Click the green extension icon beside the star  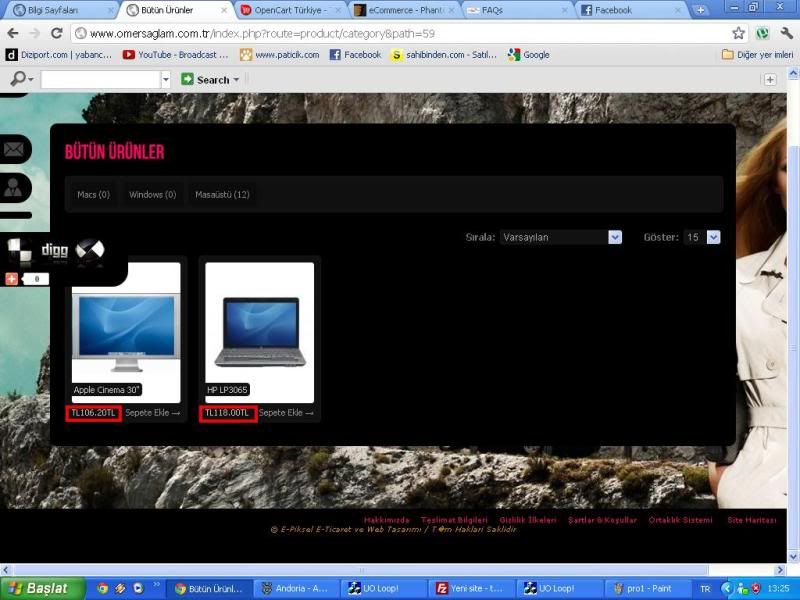(762, 34)
